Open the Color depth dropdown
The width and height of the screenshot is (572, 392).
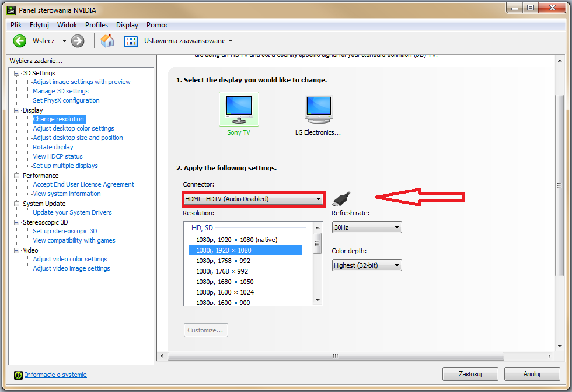pos(367,265)
